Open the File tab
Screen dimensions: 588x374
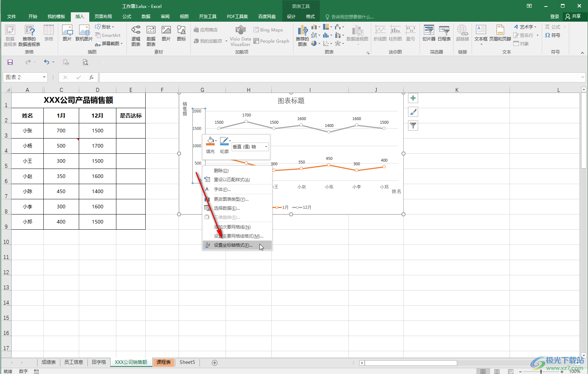pos(12,17)
